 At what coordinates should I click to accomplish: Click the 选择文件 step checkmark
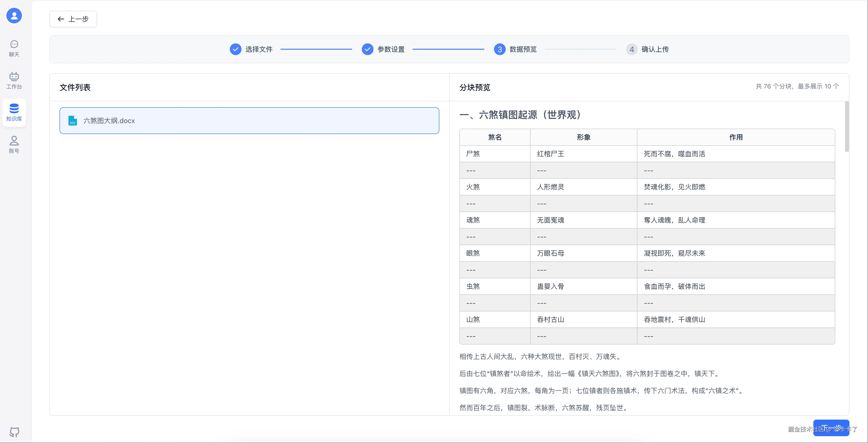235,49
